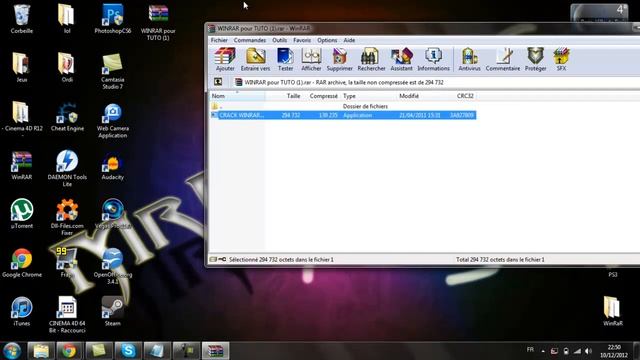Select the Web Camera Application shortcut
Viewport: 640px width, 360px height.
[113, 120]
